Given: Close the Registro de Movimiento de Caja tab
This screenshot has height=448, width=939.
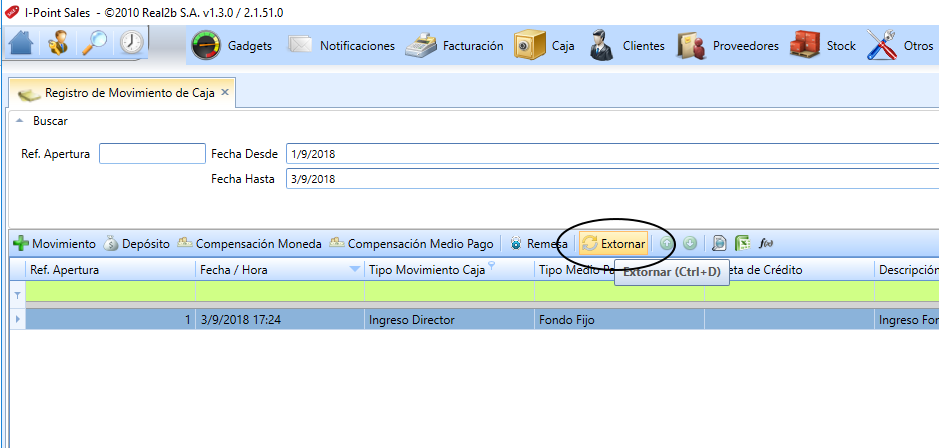Looking at the screenshot, I should pos(225,92).
